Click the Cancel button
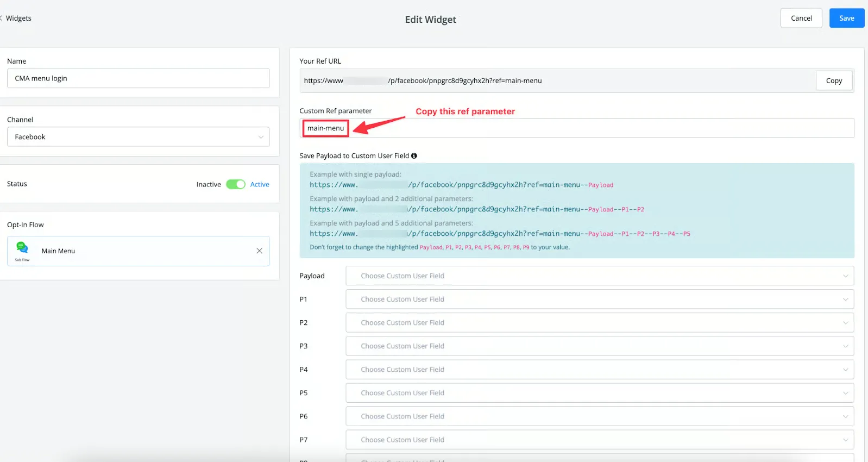The height and width of the screenshot is (462, 868). (801, 18)
